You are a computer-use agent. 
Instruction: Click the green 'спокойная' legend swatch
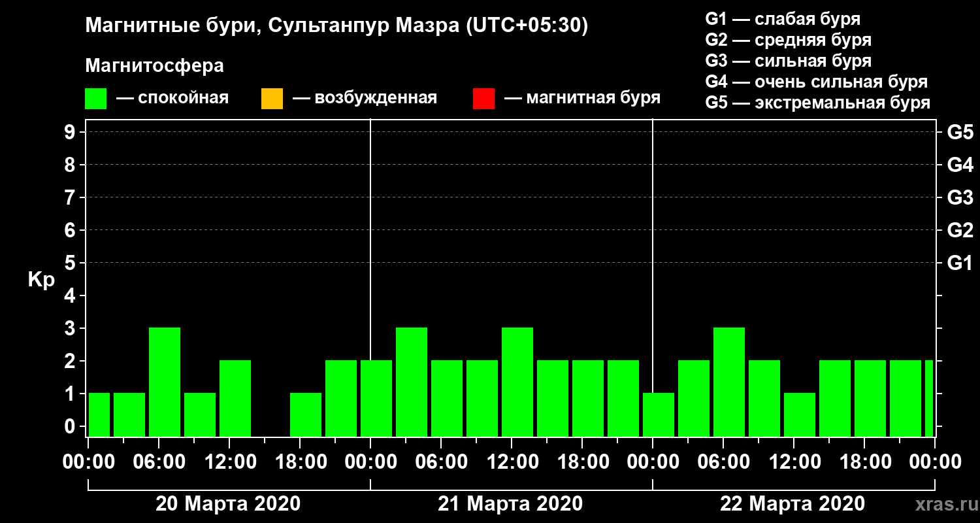tap(95, 99)
